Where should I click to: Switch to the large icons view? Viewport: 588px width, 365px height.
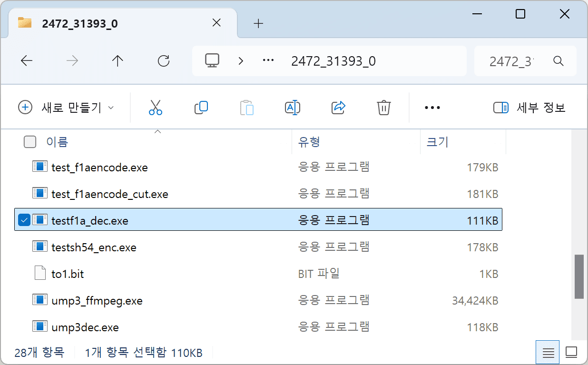571,353
